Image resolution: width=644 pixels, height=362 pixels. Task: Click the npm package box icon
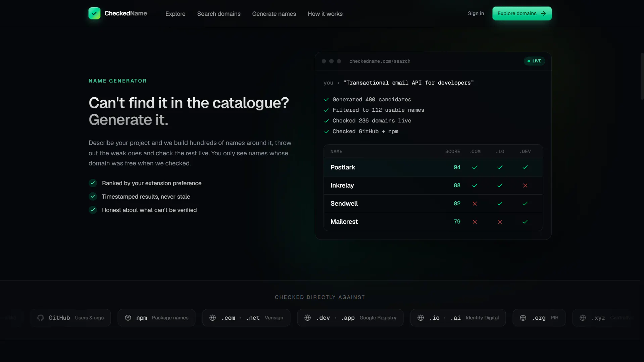[x=128, y=317]
